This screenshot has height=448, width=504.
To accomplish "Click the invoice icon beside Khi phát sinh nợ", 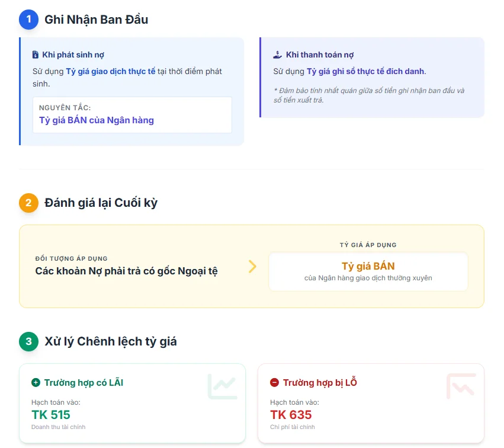I will tap(36, 55).
